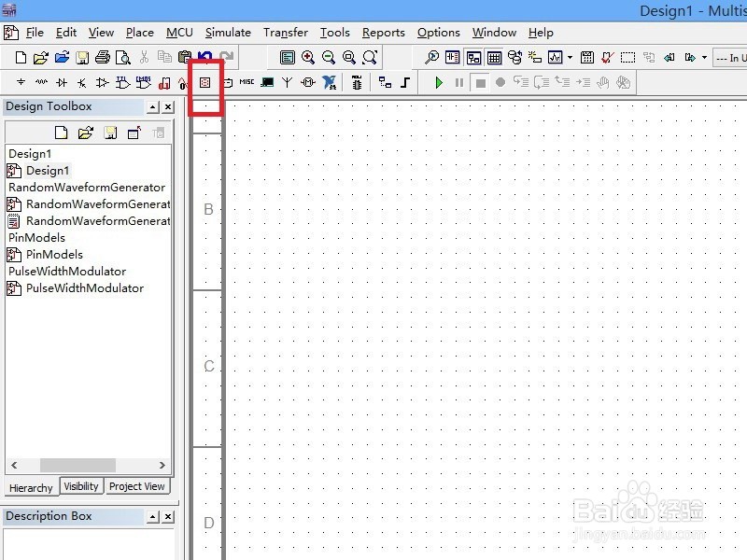
Task: Collapse the Description Box panel
Action: (152, 517)
